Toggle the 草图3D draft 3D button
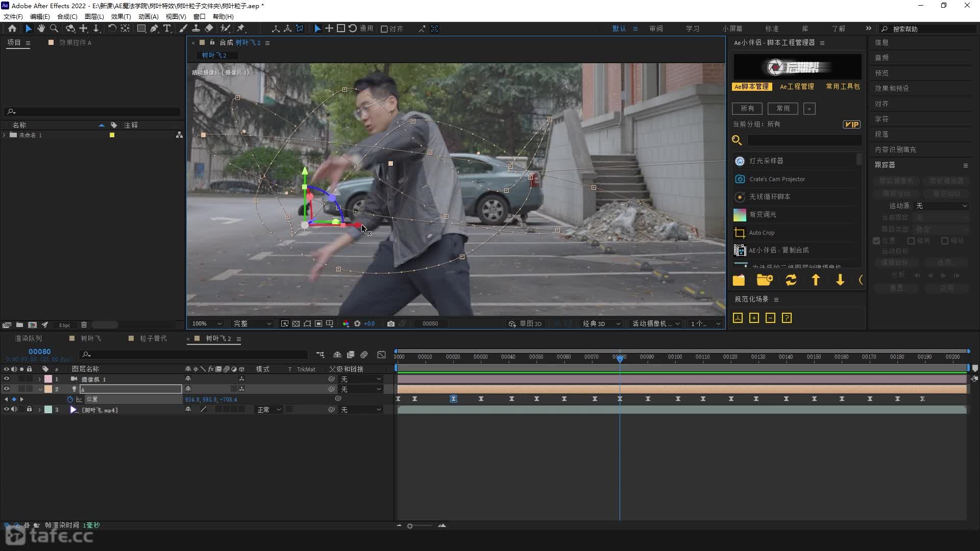980x551 pixels. tap(525, 323)
